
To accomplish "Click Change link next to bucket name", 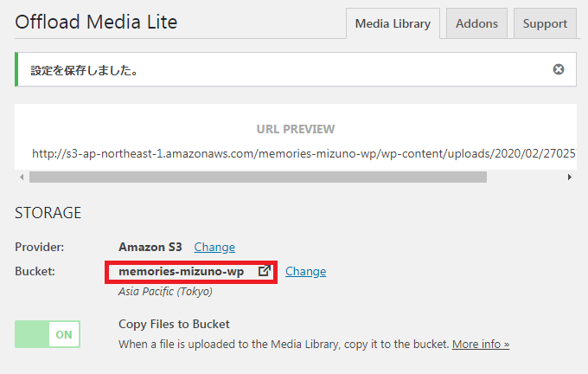I will 305,272.
